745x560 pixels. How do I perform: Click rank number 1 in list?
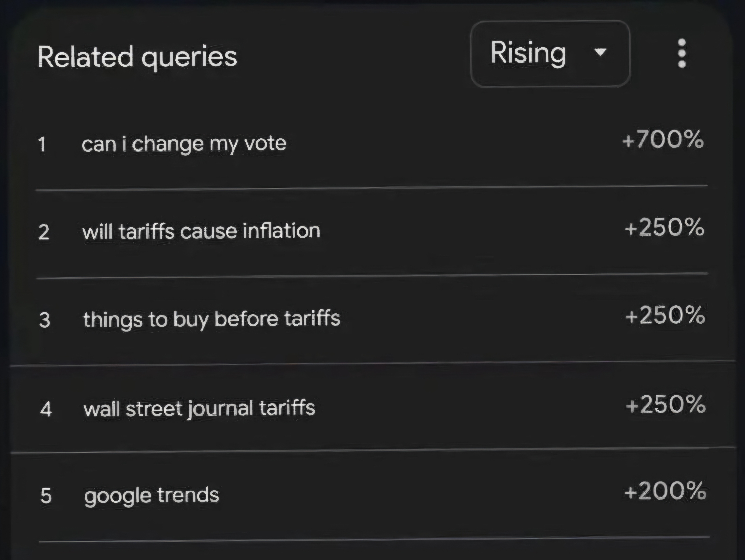coord(42,144)
